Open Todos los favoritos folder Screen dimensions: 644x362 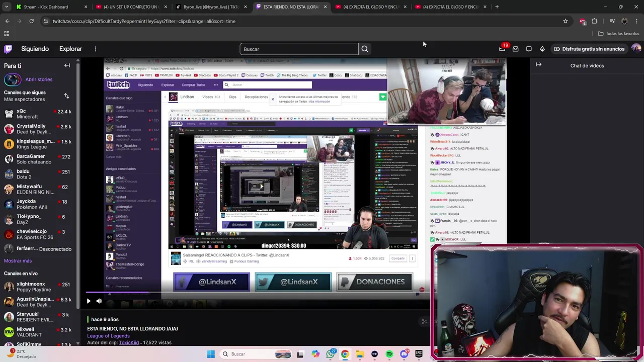coord(618,34)
